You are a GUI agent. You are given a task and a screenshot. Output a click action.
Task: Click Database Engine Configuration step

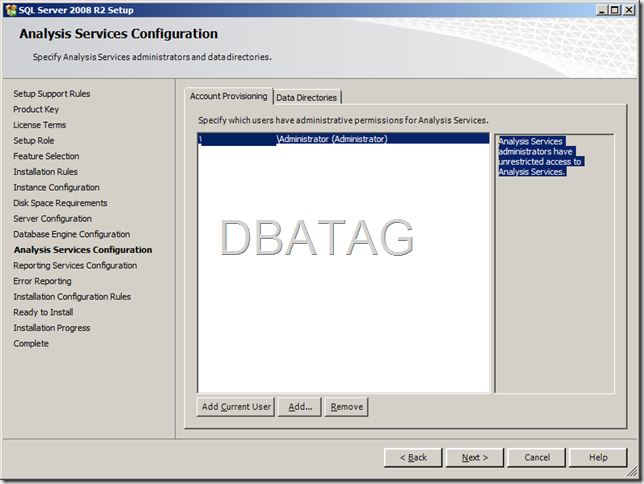pyautogui.click(x=71, y=234)
